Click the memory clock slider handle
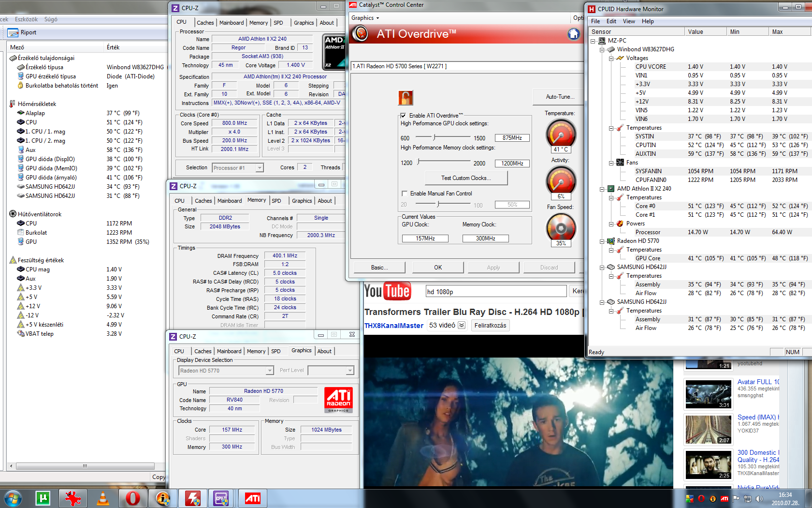 coord(419,162)
